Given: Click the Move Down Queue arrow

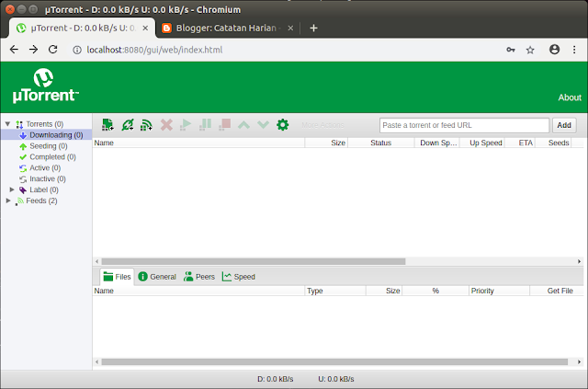Looking at the screenshot, I should [264, 125].
